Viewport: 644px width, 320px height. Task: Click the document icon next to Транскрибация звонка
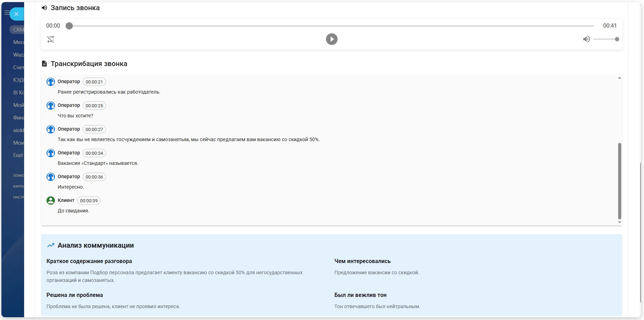coord(44,63)
